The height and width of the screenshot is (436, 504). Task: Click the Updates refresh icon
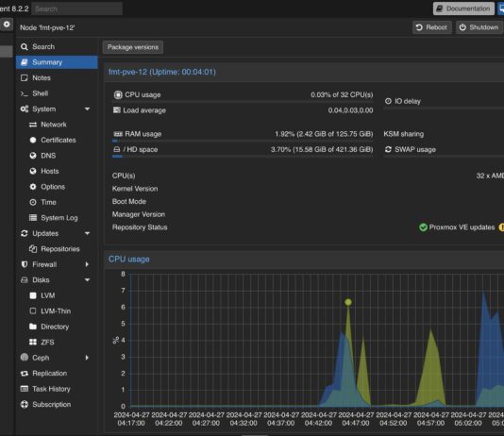pos(25,234)
